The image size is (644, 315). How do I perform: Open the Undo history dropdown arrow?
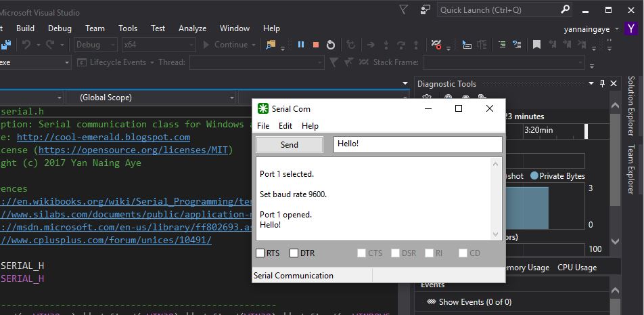(38, 45)
